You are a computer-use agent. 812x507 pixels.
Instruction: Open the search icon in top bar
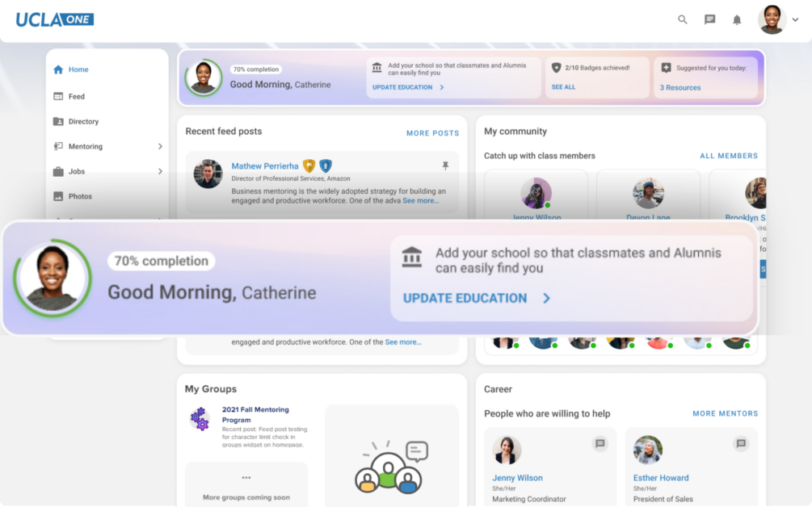(682, 19)
